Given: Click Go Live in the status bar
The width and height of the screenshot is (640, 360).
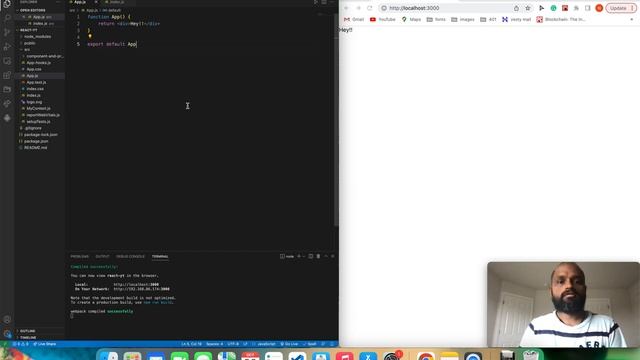Looking at the screenshot, I should (289, 344).
